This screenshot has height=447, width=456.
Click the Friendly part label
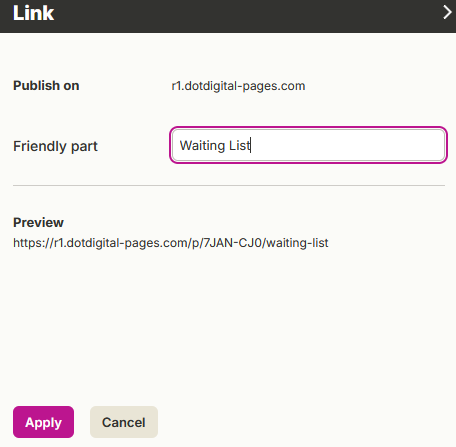tap(55, 146)
